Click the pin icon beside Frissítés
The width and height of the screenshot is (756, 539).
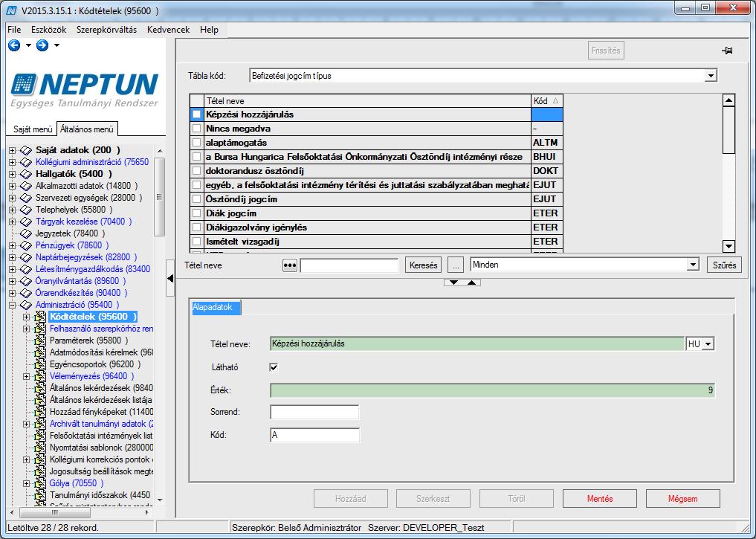coord(727,50)
